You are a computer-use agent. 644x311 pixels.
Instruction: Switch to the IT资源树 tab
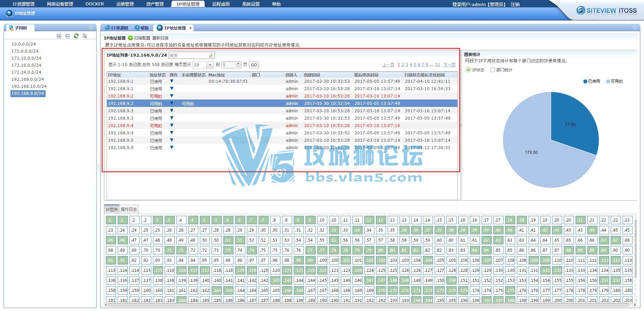pyautogui.click(x=117, y=28)
